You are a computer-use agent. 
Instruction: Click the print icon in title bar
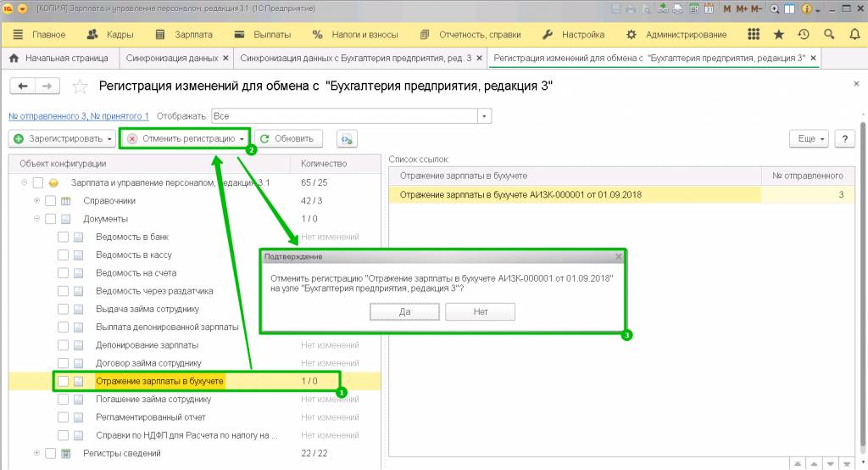(631, 8)
